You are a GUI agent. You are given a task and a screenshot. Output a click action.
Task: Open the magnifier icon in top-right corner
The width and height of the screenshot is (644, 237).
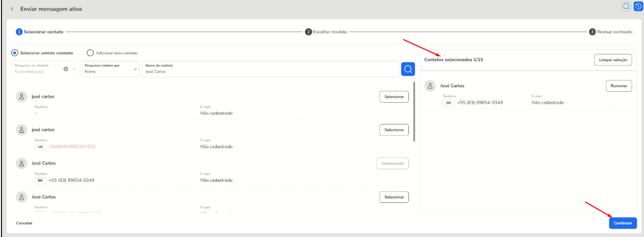[626, 6]
